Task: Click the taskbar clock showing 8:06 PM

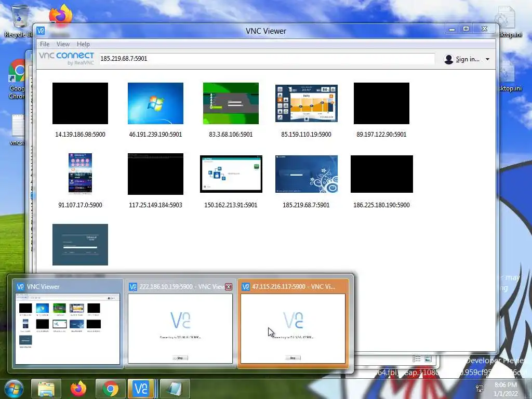Action: [506, 389]
